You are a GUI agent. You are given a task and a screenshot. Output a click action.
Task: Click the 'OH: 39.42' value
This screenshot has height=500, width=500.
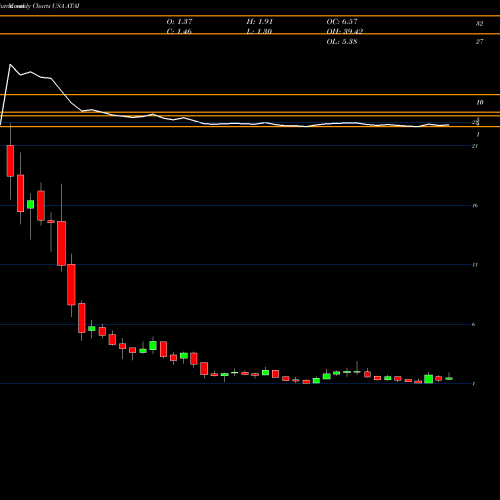point(345,32)
